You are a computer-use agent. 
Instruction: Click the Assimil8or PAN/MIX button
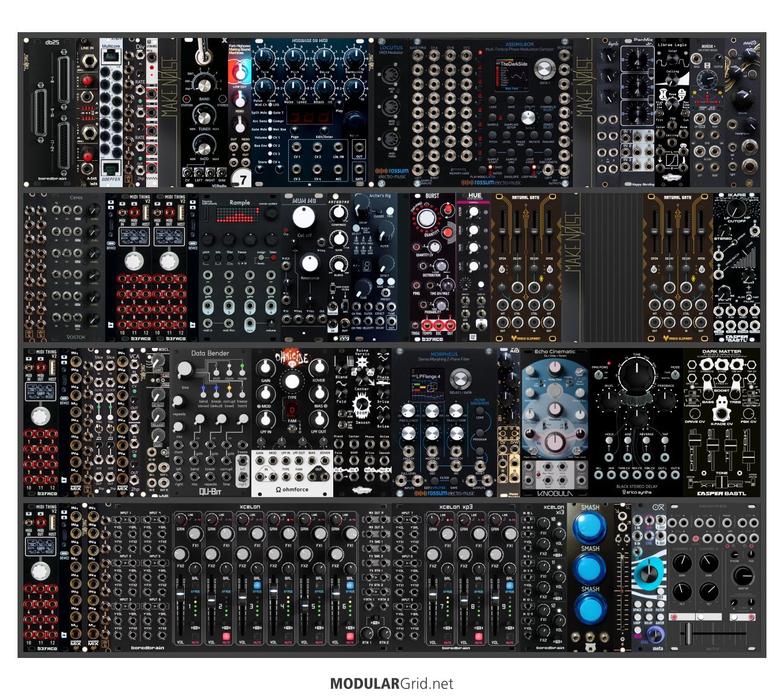(x=548, y=134)
